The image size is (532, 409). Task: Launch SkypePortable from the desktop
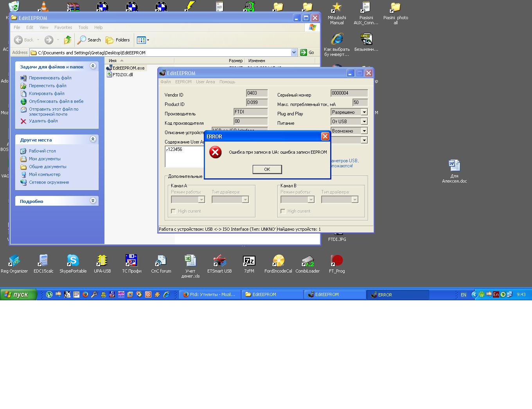tap(73, 261)
